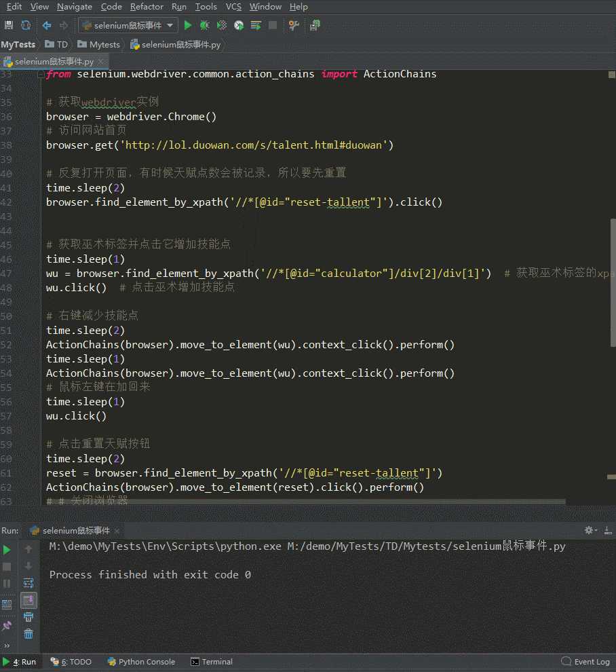Viewport: 616px width, 672px height.
Task: Open the selenium鼠标事件 run configuration dropdown
Action: [x=128, y=25]
